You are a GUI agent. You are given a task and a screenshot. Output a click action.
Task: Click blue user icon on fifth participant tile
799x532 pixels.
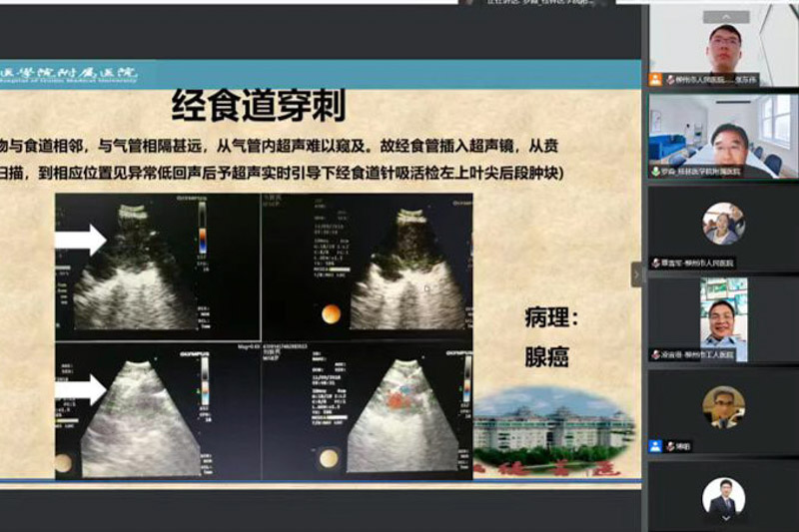click(x=656, y=446)
